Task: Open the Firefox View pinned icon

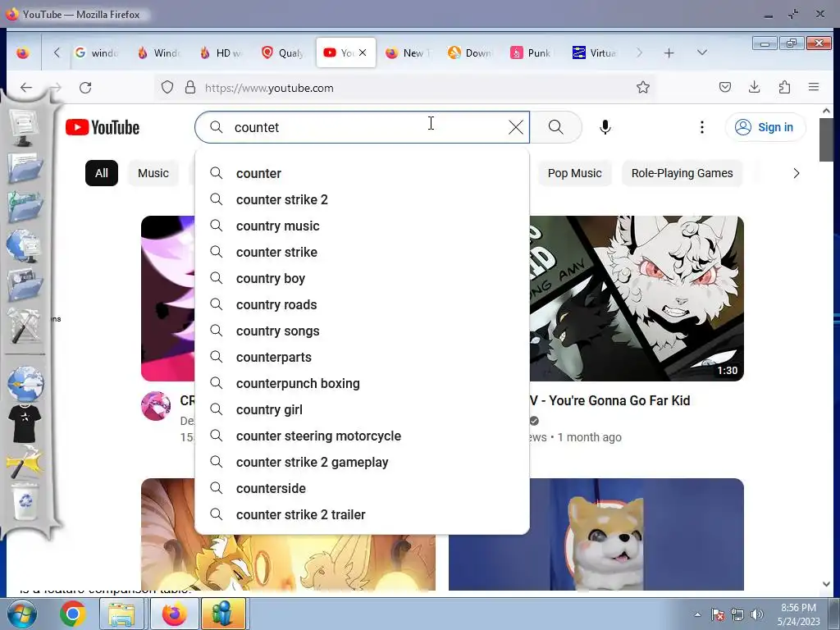Action: point(22,53)
